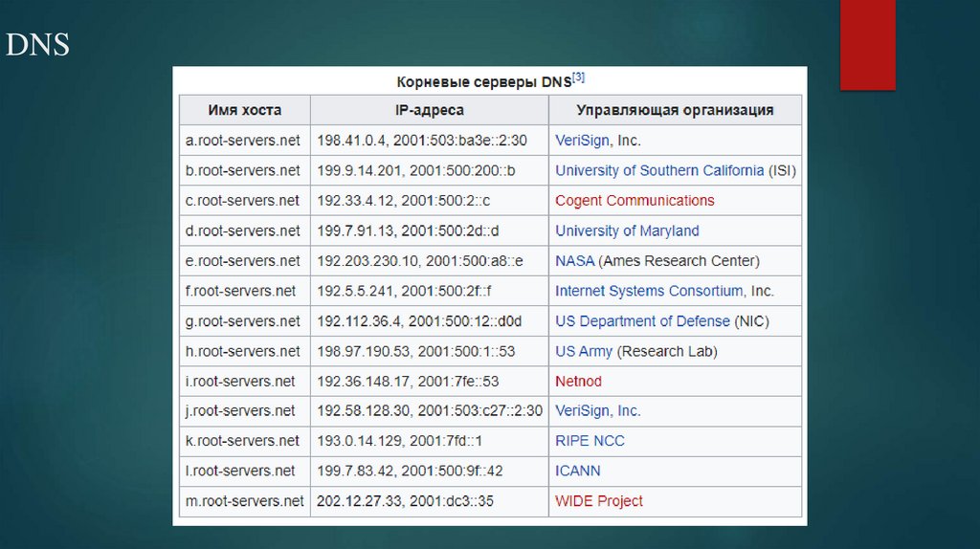Click the IP cell '199.9.14.201, 2001:500:200::b'
980x549 pixels.
[430, 170]
